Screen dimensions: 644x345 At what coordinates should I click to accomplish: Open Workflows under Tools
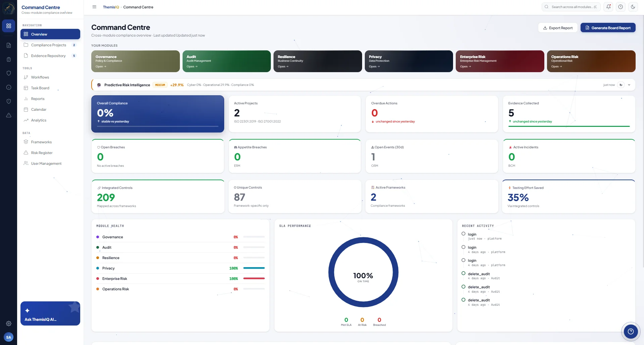[x=50, y=77]
